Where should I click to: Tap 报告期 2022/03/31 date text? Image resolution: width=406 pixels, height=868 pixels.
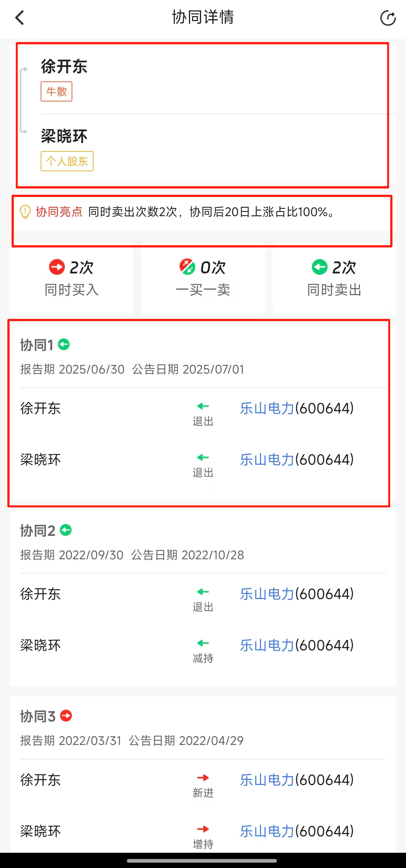(x=71, y=741)
